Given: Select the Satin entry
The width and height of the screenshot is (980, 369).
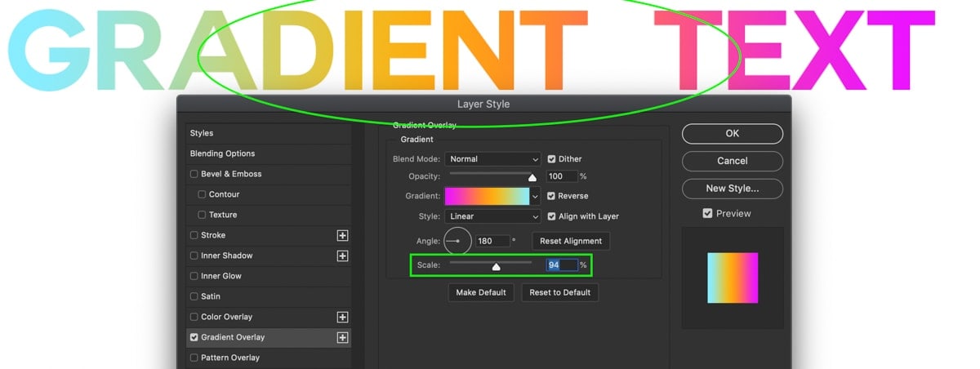Looking at the screenshot, I should coord(269,296).
